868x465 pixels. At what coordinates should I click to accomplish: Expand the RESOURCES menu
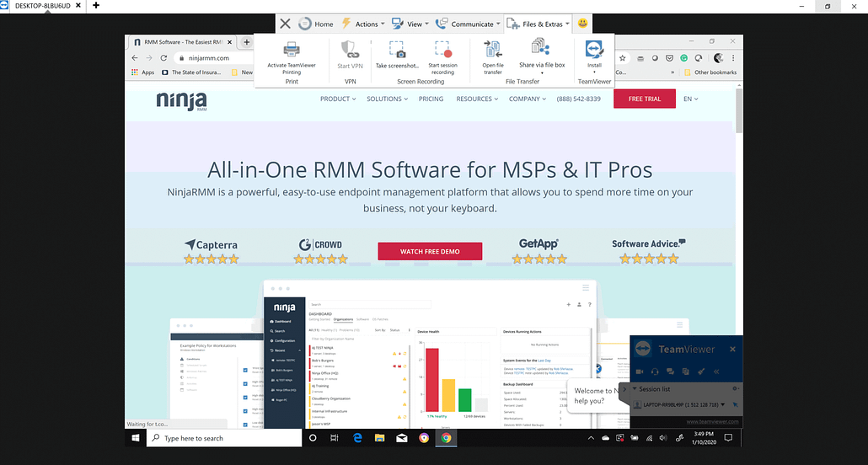[477, 99]
